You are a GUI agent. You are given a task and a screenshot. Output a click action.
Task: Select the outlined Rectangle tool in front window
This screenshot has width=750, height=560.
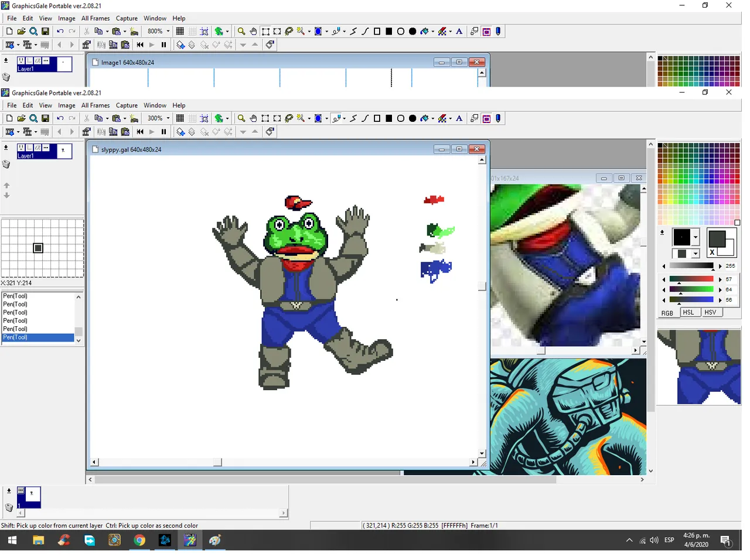pos(377,118)
